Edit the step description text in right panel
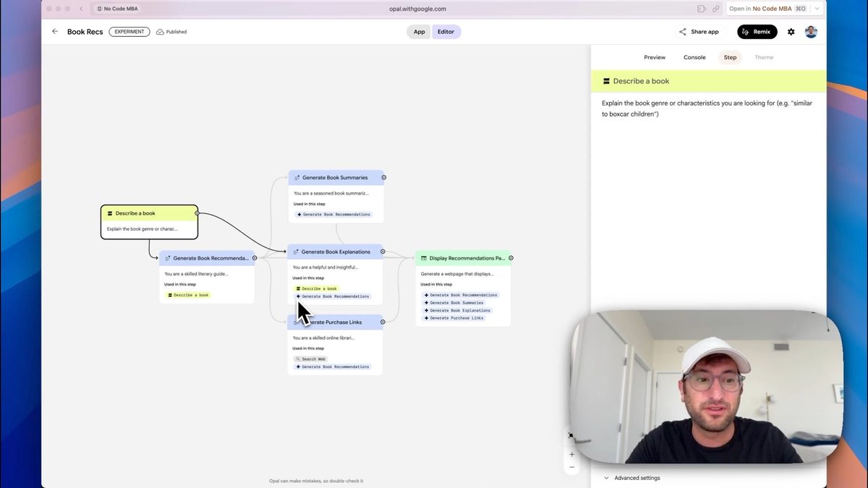The height and width of the screenshot is (488, 868). [x=707, y=108]
